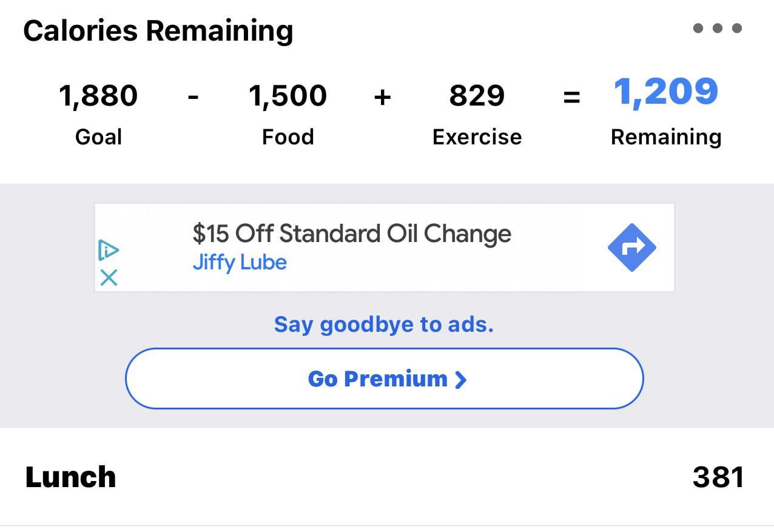This screenshot has height=532, width=774.
Task: Click the Go Premium button
Action: pyautogui.click(x=384, y=379)
